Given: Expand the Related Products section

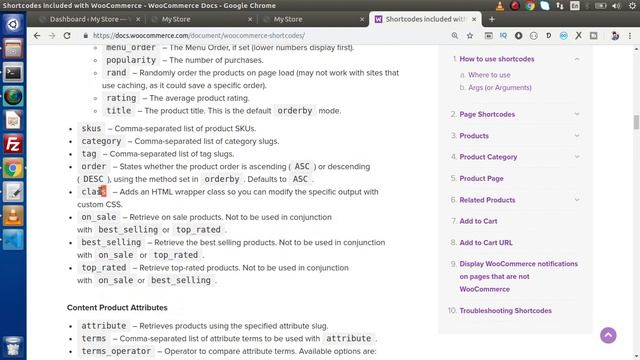Looking at the screenshot, I should (577, 200).
